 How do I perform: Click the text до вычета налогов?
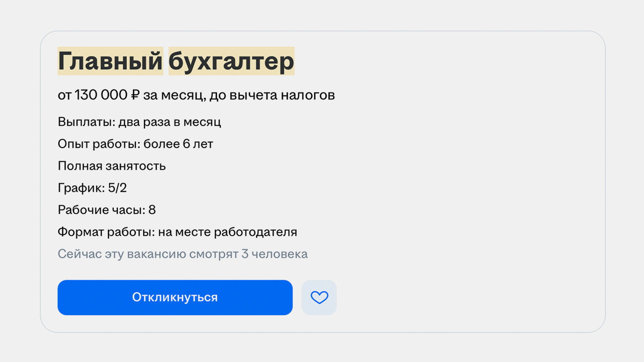[x=272, y=96]
